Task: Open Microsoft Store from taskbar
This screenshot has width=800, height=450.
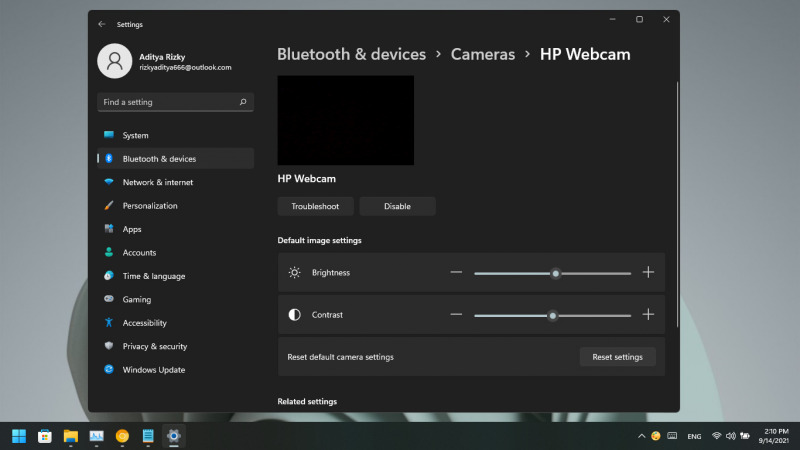Action: click(45, 436)
